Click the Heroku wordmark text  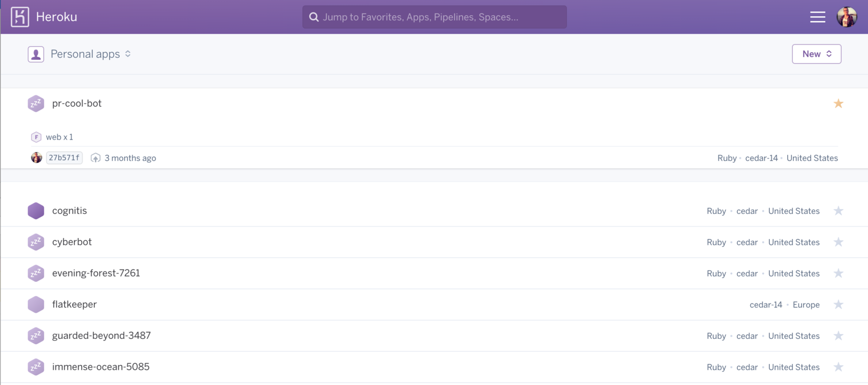point(56,17)
